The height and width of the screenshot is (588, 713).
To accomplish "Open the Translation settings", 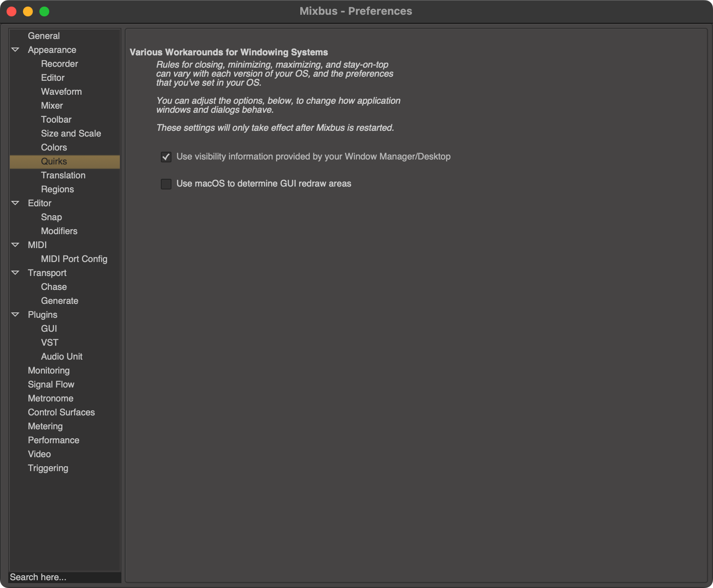I will coord(63,175).
